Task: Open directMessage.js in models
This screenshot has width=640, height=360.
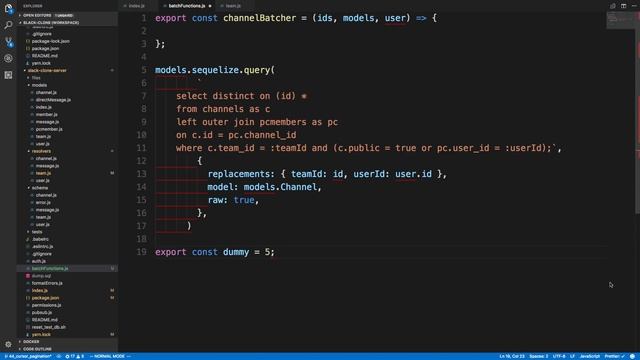Action: tap(53, 100)
